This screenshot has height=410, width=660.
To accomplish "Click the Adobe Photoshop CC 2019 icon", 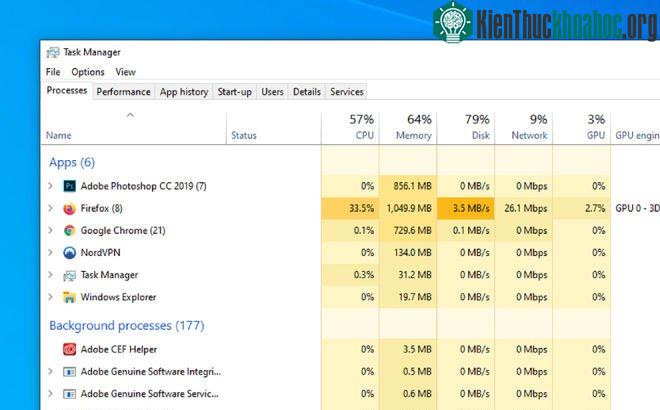I will click(x=69, y=186).
